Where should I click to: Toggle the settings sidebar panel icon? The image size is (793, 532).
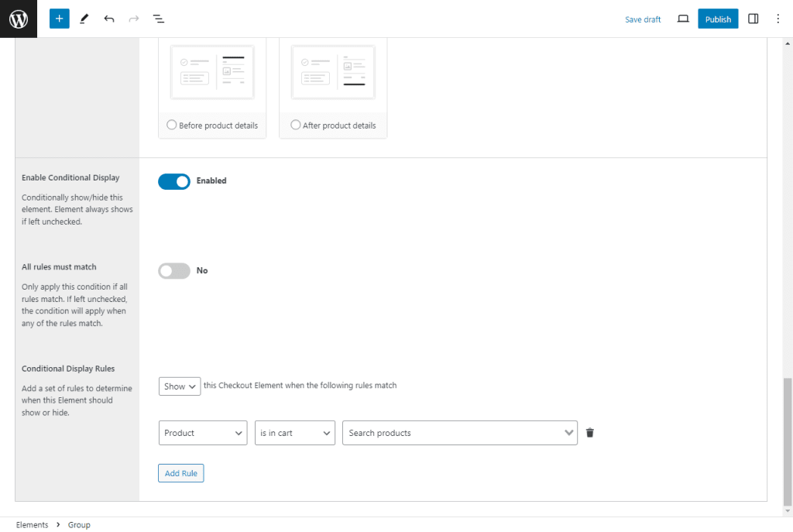coord(753,19)
